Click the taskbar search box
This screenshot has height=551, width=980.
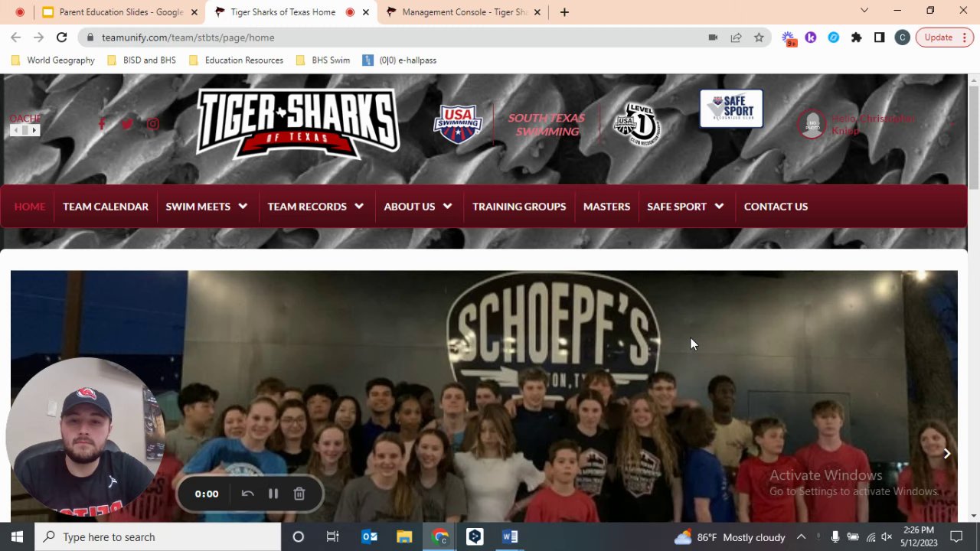[x=158, y=537]
